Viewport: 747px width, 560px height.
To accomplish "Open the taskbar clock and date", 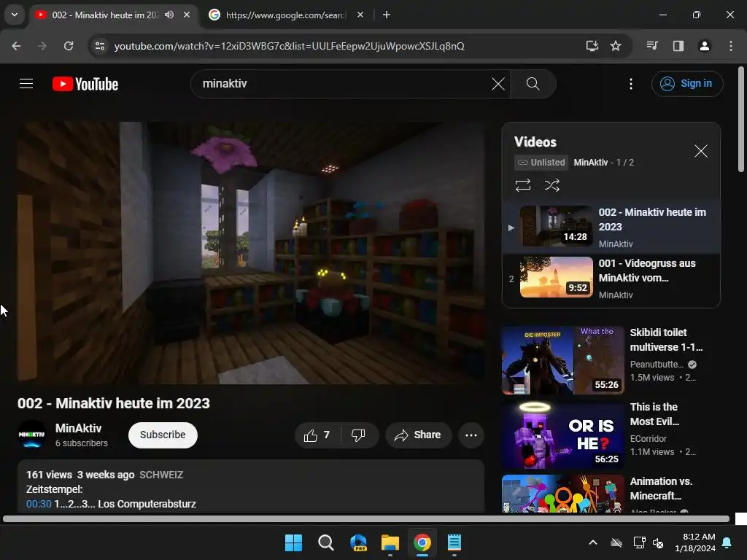I will 695,542.
